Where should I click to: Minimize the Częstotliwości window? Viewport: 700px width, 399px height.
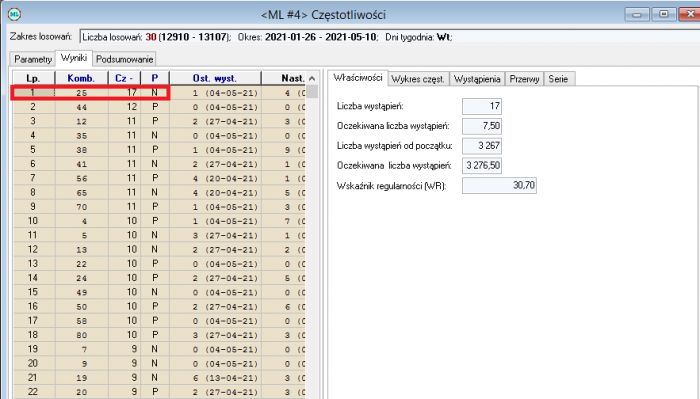(637, 14)
